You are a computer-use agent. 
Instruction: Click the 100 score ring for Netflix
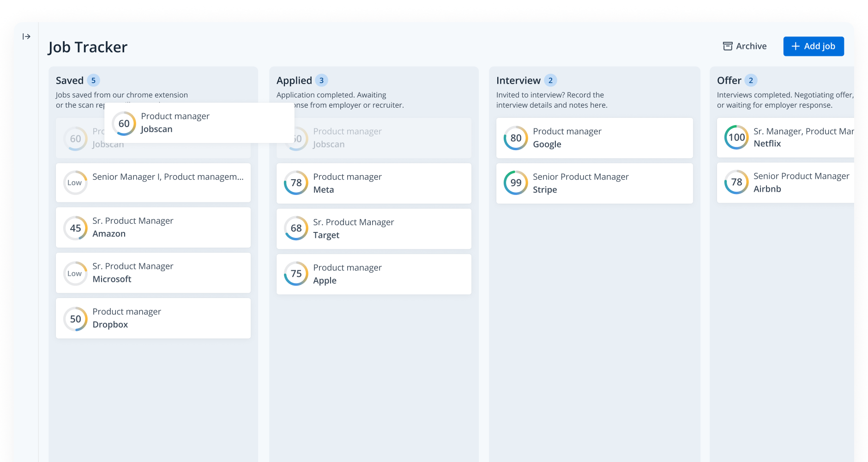[736, 137]
